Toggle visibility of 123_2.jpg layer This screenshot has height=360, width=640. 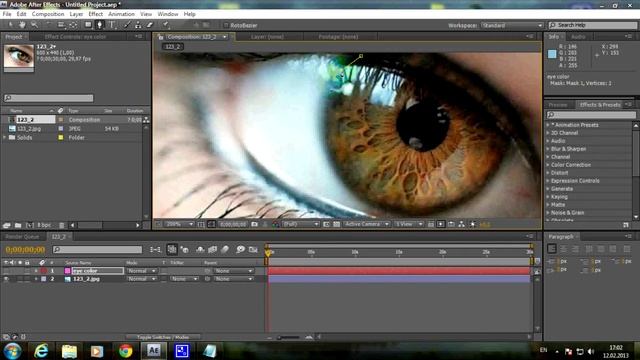pyautogui.click(x=6, y=279)
